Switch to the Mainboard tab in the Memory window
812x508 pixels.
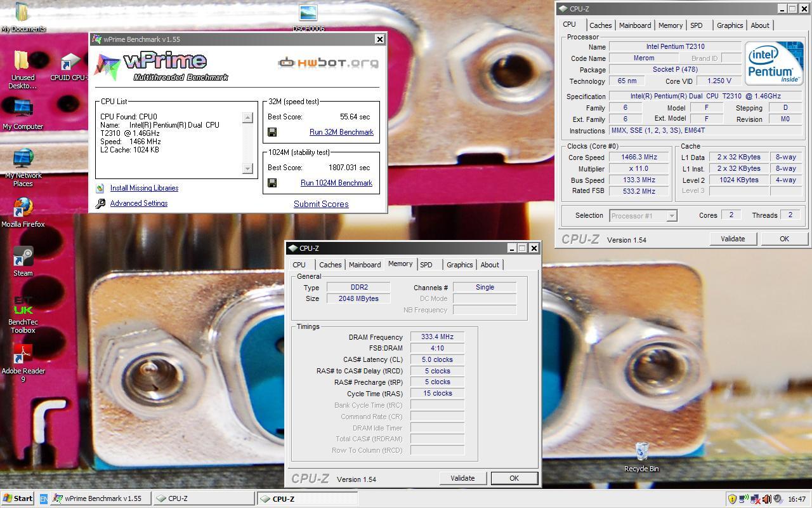tap(365, 265)
